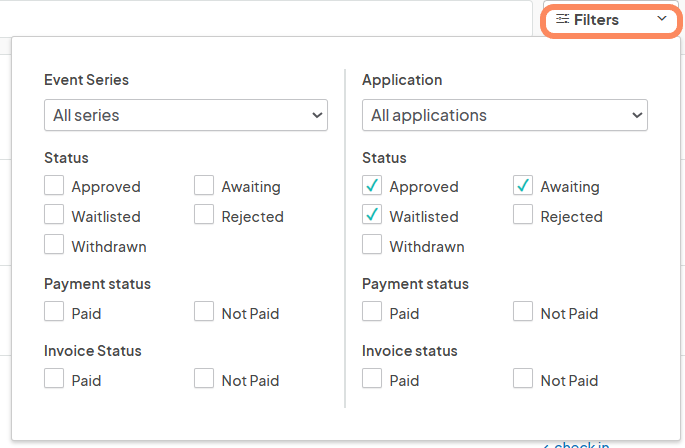Collapse the Filters dropdown chevron
This screenshot has height=448, width=685.
pyautogui.click(x=662, y=18)
